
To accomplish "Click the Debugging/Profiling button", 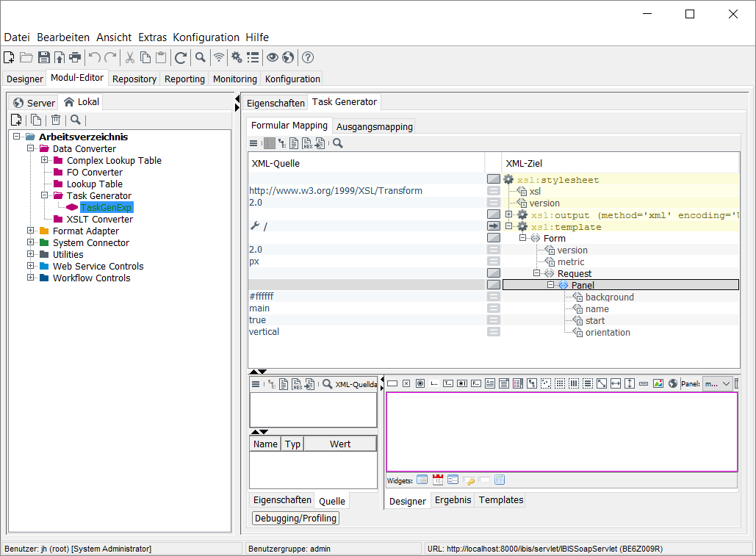I will 295,519.
